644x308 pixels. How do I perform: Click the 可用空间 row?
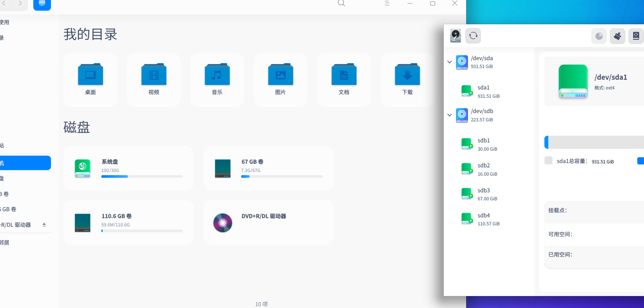point(594,234)
